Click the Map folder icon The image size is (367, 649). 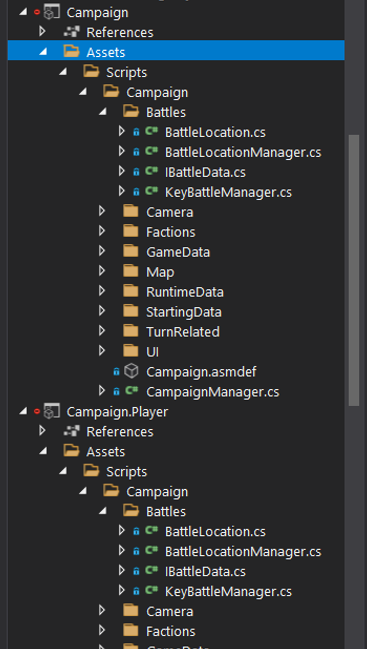pos(131,271)
